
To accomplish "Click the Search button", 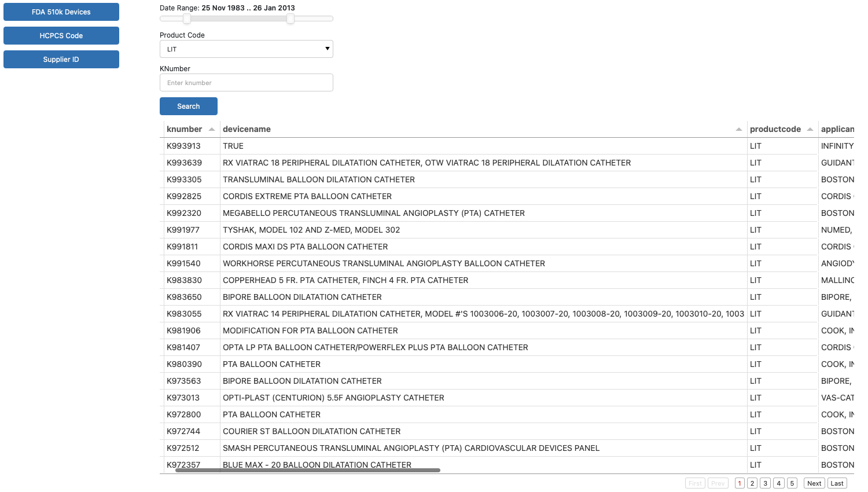I will [x=189, y=106].
